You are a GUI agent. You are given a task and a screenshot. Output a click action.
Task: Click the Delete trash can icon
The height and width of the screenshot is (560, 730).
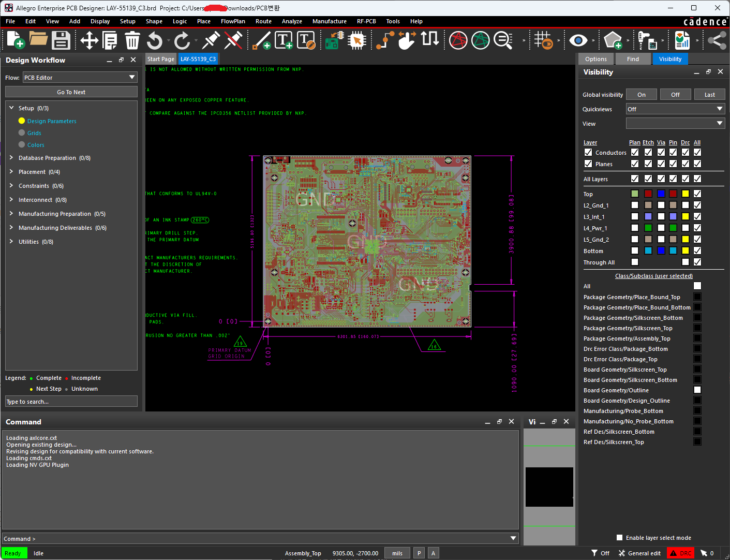tap(132, 40)
